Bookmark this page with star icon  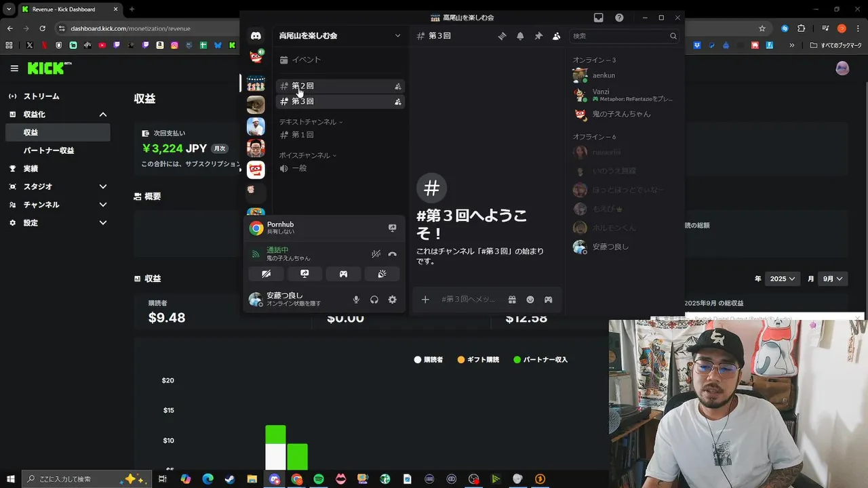point(762,28)
